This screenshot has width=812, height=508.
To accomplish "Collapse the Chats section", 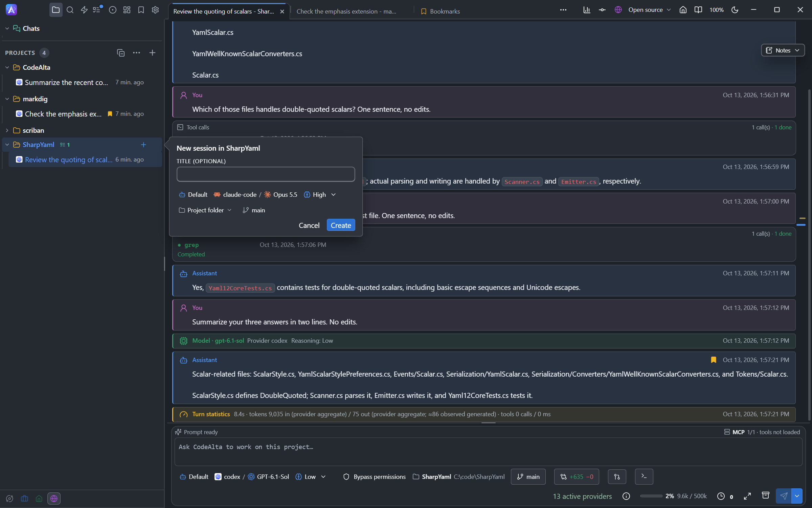I will 7,28.
